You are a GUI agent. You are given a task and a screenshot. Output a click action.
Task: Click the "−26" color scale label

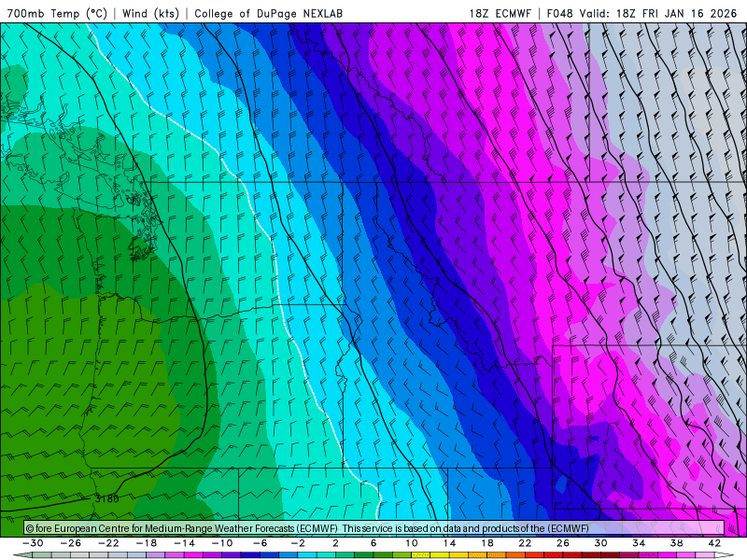click(71, 543)
